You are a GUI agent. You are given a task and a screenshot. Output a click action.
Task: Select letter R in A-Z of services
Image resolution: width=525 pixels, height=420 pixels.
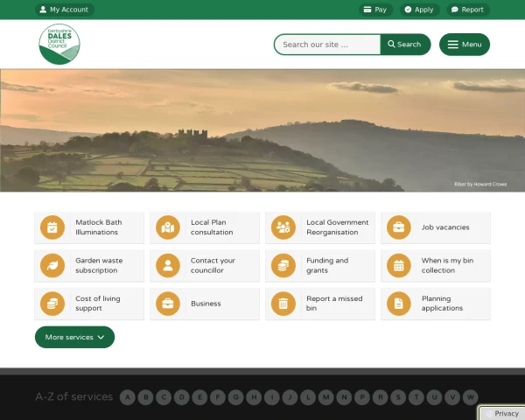click(381, 397)
